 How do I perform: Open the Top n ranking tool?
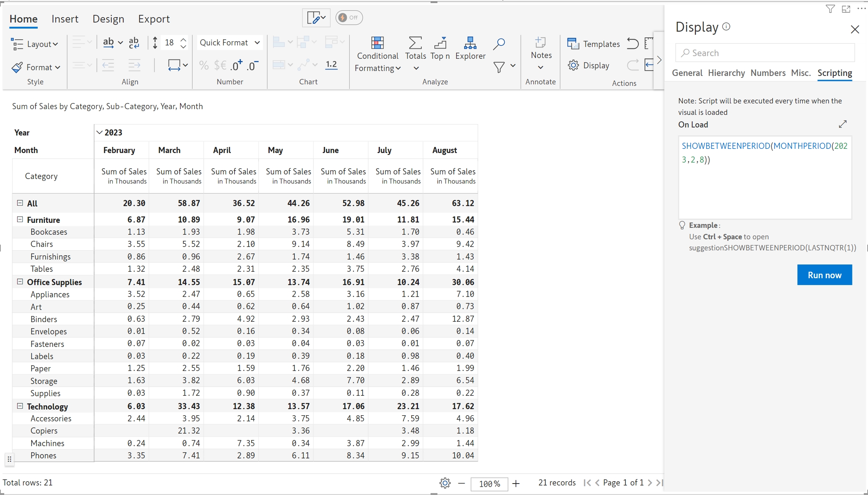point(440,48)
